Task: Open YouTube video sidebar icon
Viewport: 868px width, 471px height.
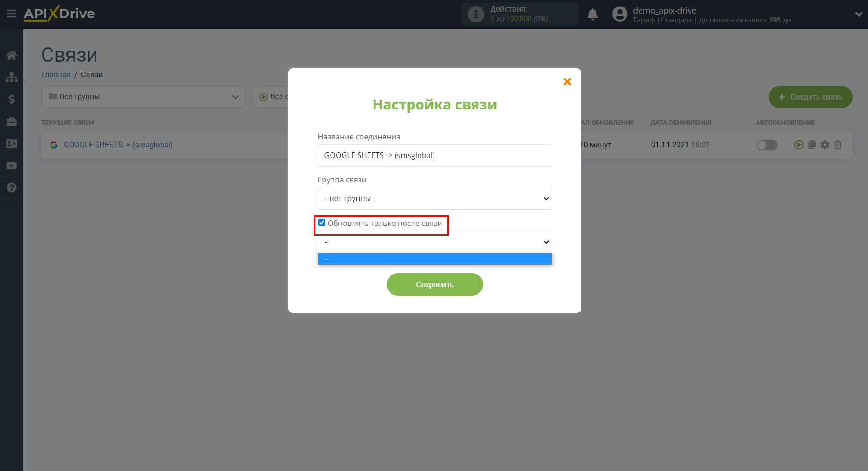Action: [x=12, y=166]
